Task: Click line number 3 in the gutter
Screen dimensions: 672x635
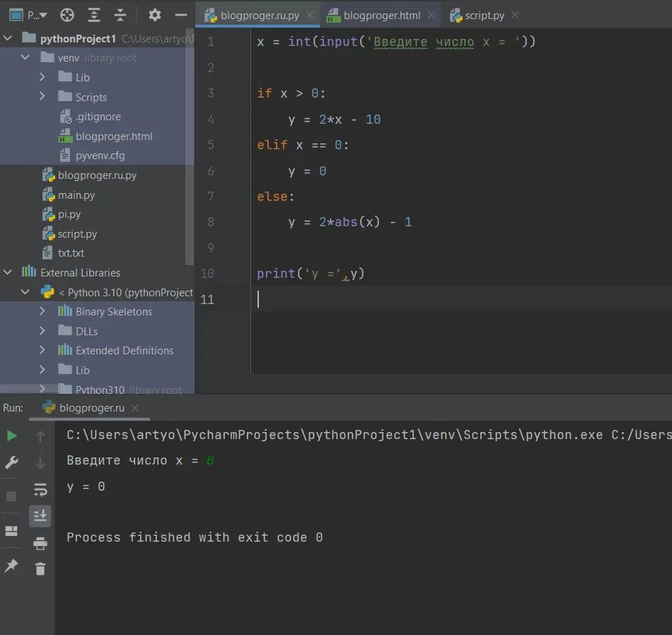Action: click(x=211, y=93)
